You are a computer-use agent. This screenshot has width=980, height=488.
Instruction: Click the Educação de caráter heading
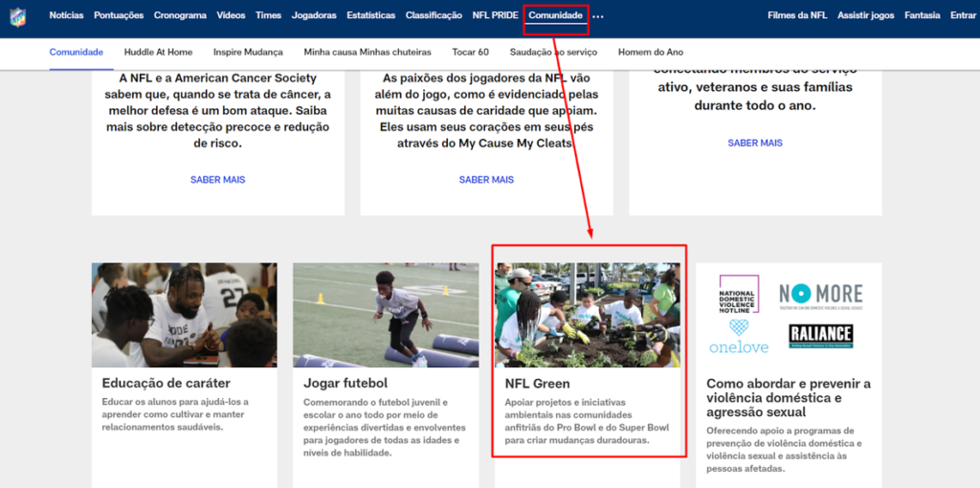[x=167, y=383]
